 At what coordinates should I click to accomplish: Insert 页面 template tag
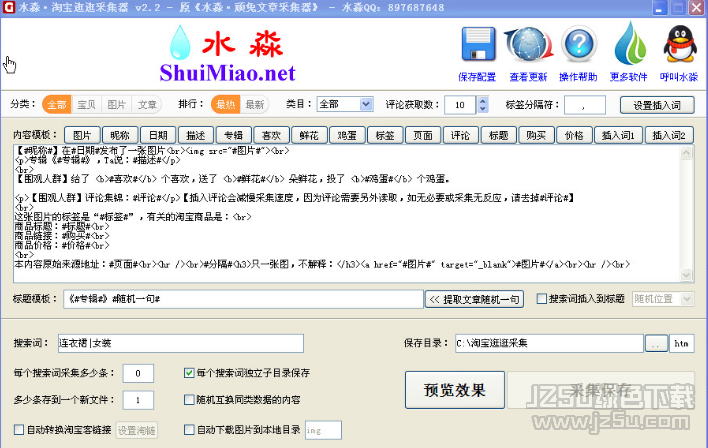point(423,135)
